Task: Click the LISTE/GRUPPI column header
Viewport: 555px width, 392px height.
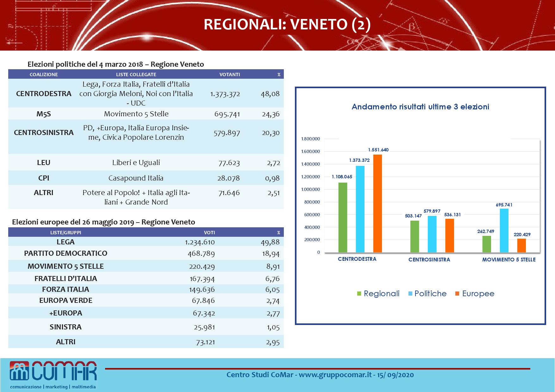Action: [x=65, y=232]
